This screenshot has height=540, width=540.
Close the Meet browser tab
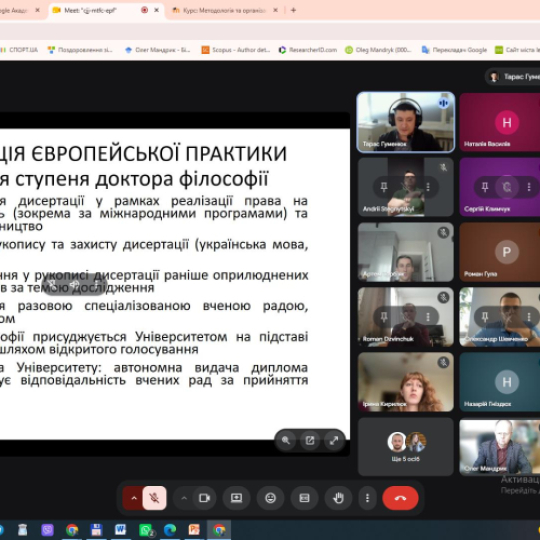156,10
